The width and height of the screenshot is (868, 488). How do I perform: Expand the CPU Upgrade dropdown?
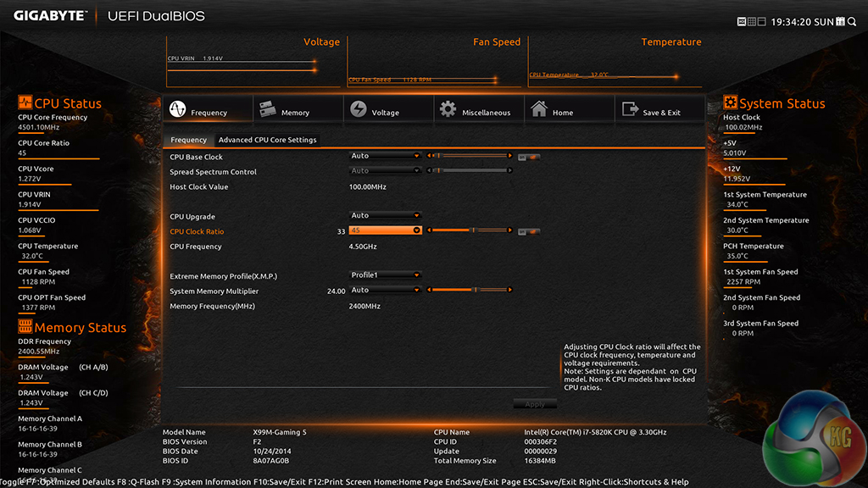point(386,216)
